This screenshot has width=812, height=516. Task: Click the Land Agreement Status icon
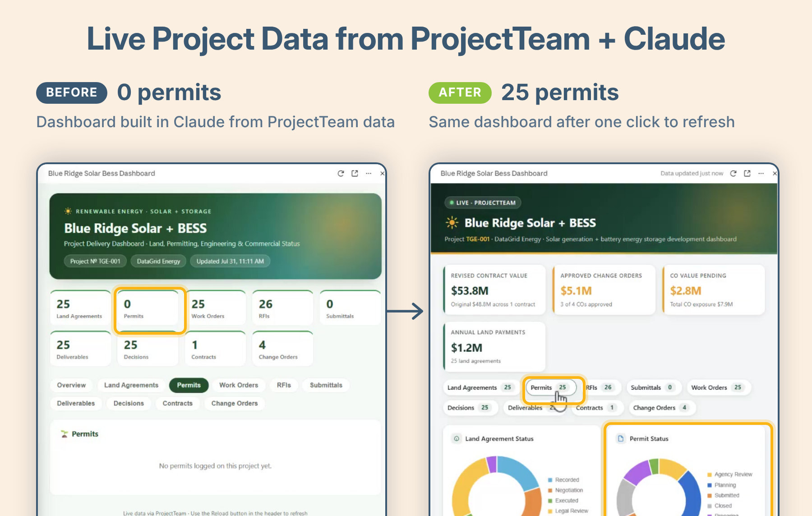[x=457, y=438]
